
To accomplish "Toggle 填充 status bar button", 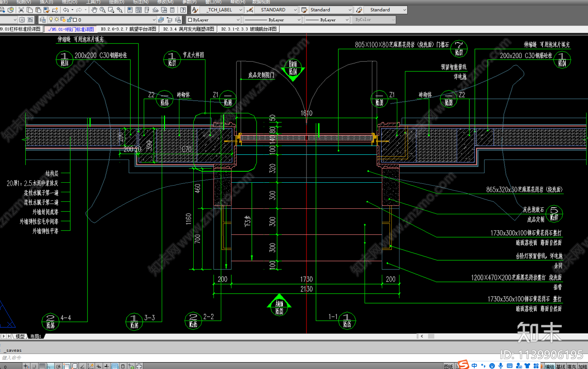I will [571, 366].
